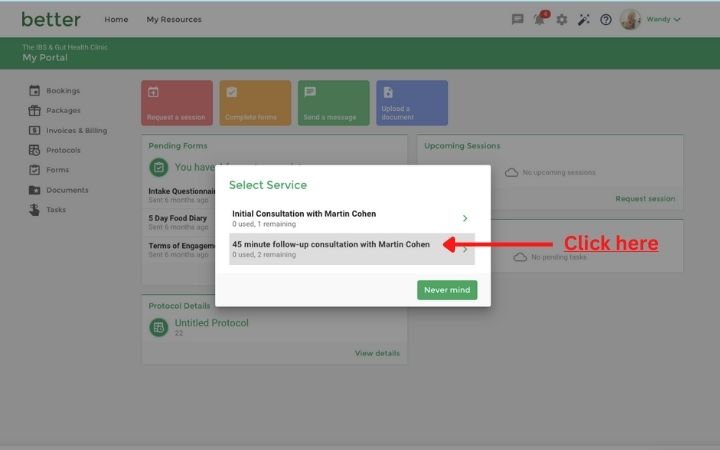This screenshot has width=720, height=450.
Task: Click the Request session link
Action: [645, 199]
